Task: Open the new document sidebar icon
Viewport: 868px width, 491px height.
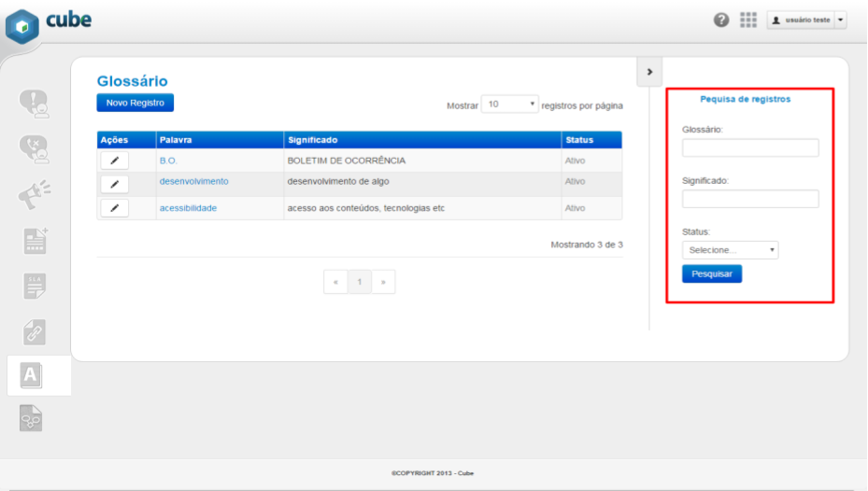Action: pyautogui.click(x=36, y=241)
